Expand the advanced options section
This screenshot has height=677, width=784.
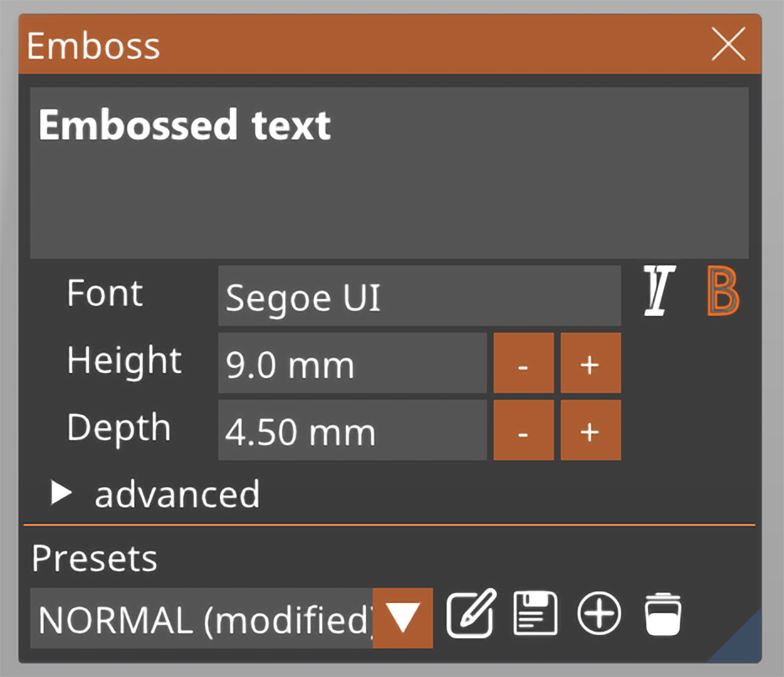point(62,494)
